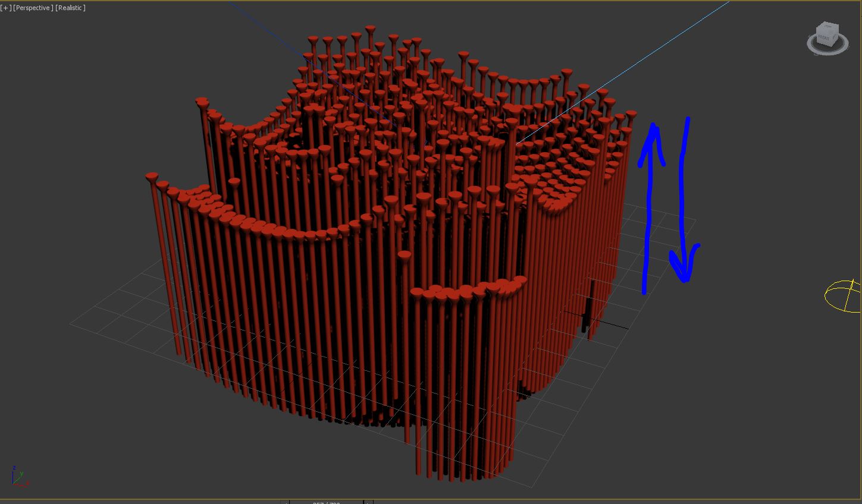Viewport: 862px width, 504px height.
Task: Select the lone short pin head in center
Action: coord(405,256)
